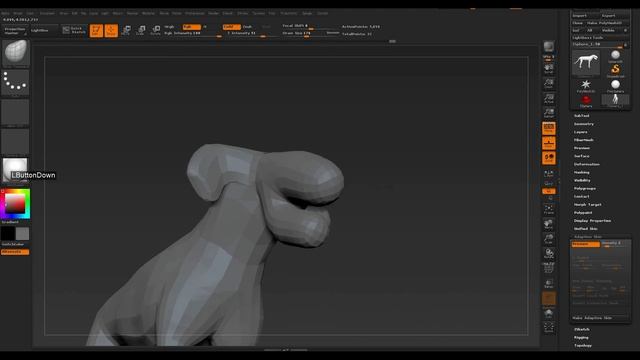Toggle PolyF polyframe display
The height and width of the screenshot is (360, 640).
coord(549,268)
